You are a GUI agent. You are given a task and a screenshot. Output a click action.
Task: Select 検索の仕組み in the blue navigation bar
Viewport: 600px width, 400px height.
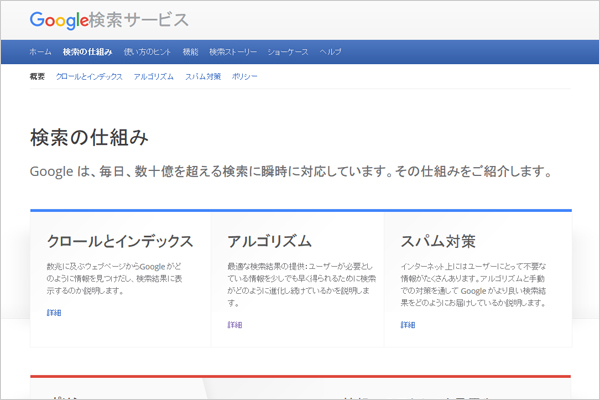[x=88, y=52]
